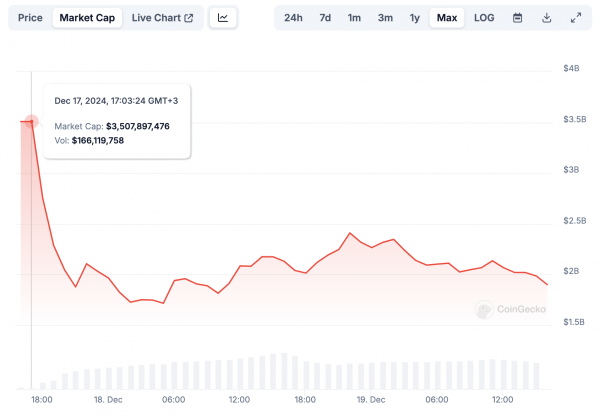The height and width of the screenshot is (416, 600).
Task: Expand chart to fullscreen
Action: tap(576, 18)
